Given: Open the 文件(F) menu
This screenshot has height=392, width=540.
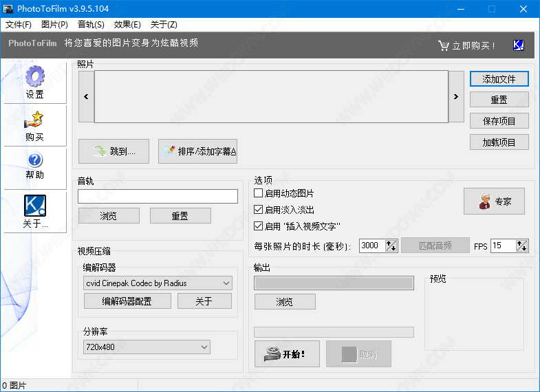Looking at the screenshot, I should [19, 25].
